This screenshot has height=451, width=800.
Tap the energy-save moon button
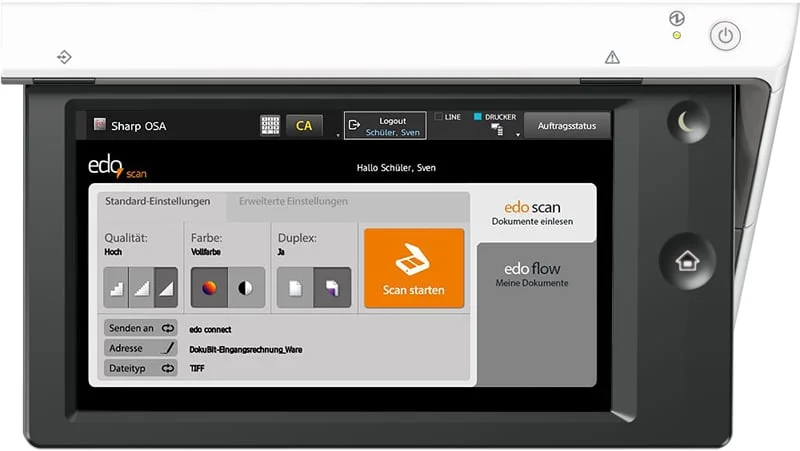[688, 122]
